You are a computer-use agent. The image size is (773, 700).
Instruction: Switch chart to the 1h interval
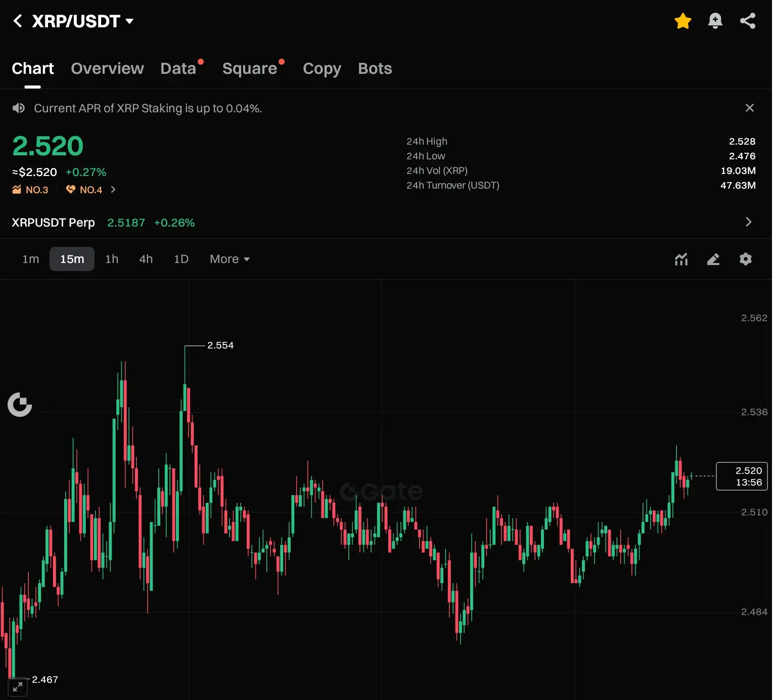[x=112, y=259]
